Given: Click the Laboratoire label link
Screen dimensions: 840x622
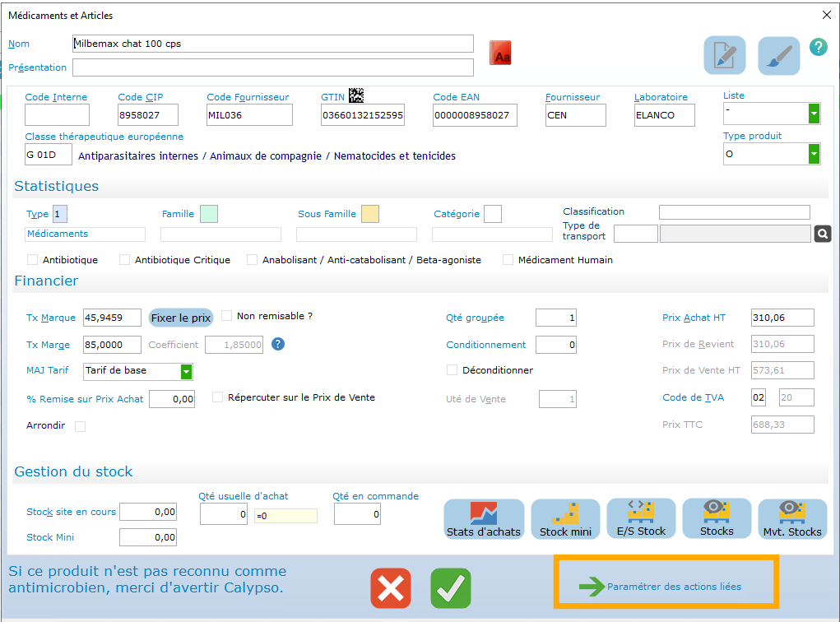Looking at the screenshot, I should [x=661, y=97].
